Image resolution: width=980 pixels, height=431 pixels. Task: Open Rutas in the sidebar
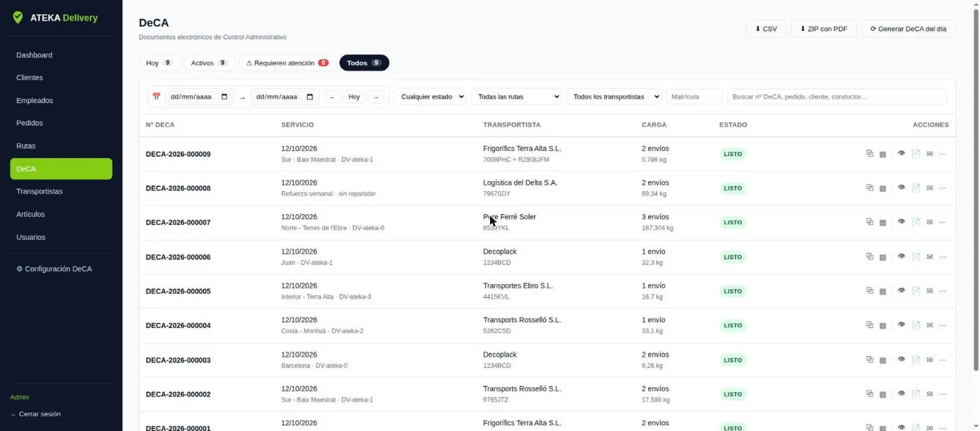pos(61,146)
